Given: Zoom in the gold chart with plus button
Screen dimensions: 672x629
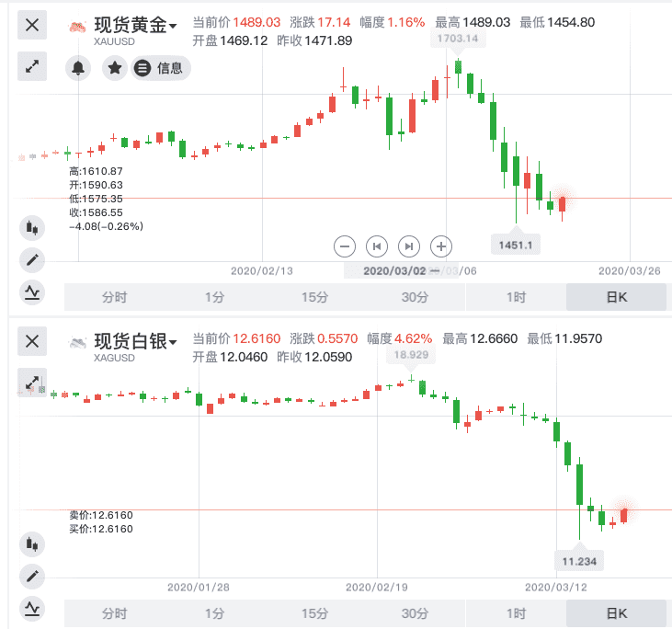Looking at the screenshot, I should pos(441,246).
